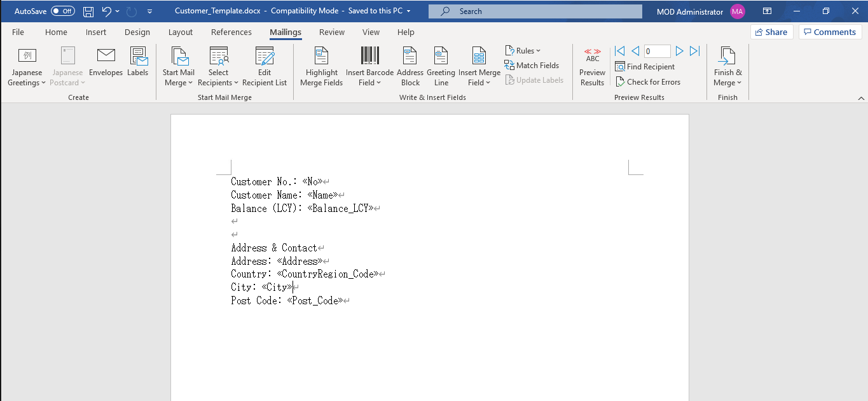The image size is (868, 401).
Task: Toggle Highlight Merge Fields
Action: [321, 66]
